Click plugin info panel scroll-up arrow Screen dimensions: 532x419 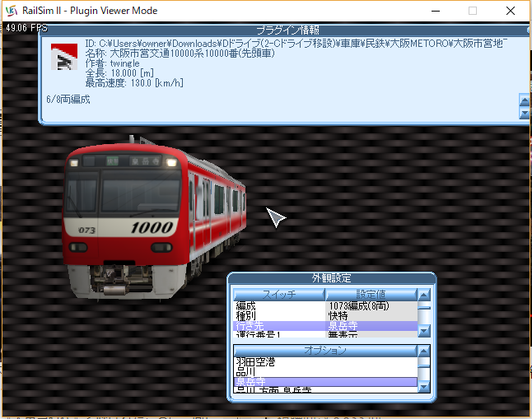click(525, 100)
